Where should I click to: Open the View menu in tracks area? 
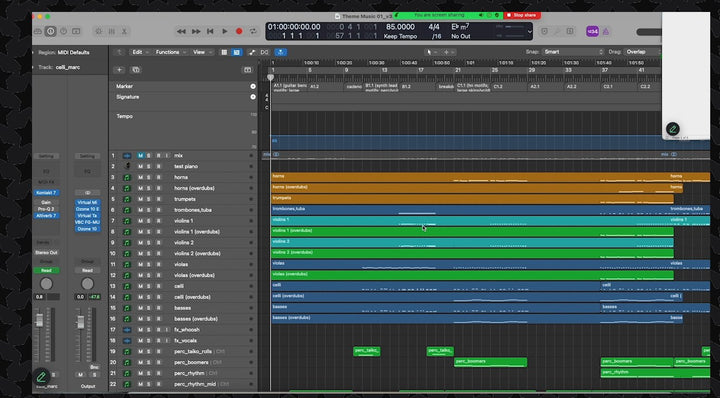point(202,52)
